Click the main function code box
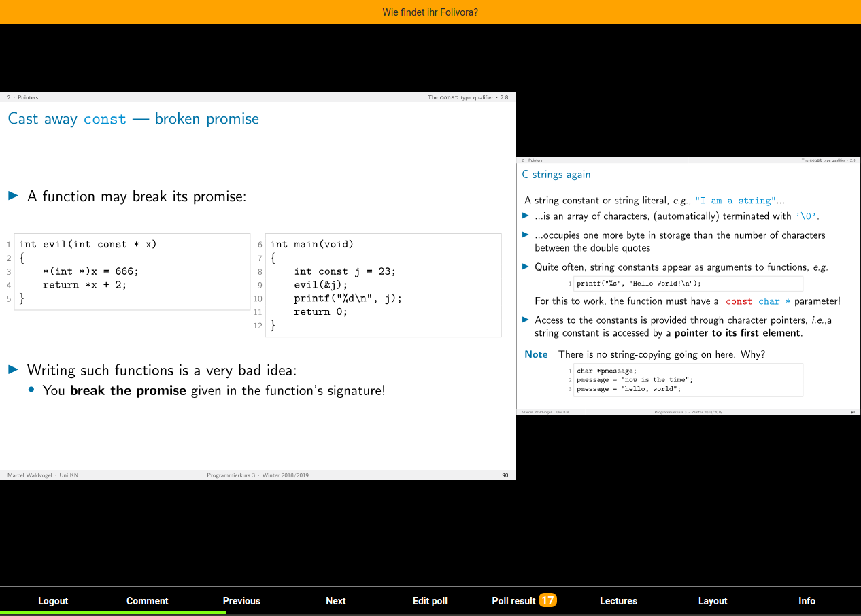The width and height of the screenshot is (861, 616). pyautogui.click(x=383, y=285)
